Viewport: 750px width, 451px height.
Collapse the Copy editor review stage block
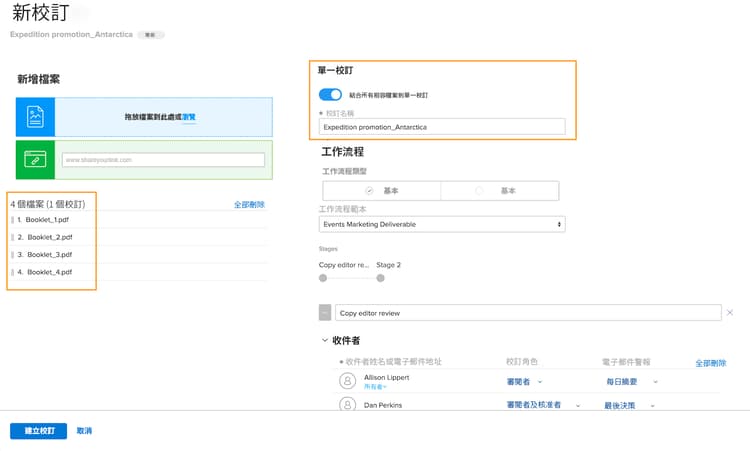tap(325, 313)
